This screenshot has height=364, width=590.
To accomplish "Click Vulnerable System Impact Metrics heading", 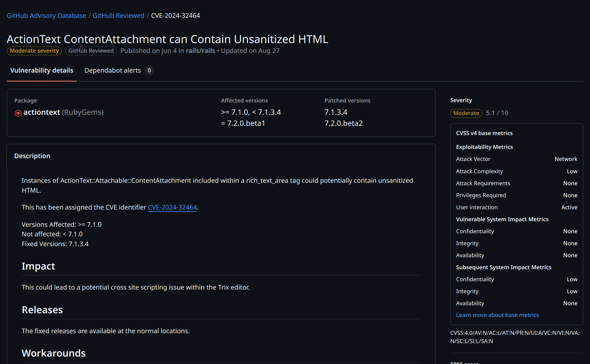I will 502,219.
